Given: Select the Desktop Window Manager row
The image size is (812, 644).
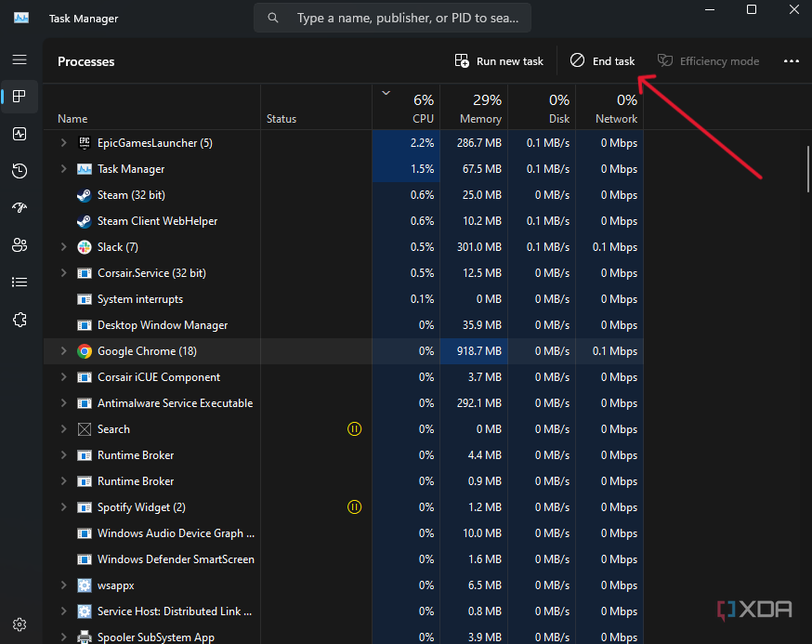Looking at the screenshot, I should click(x=344, y=325).
